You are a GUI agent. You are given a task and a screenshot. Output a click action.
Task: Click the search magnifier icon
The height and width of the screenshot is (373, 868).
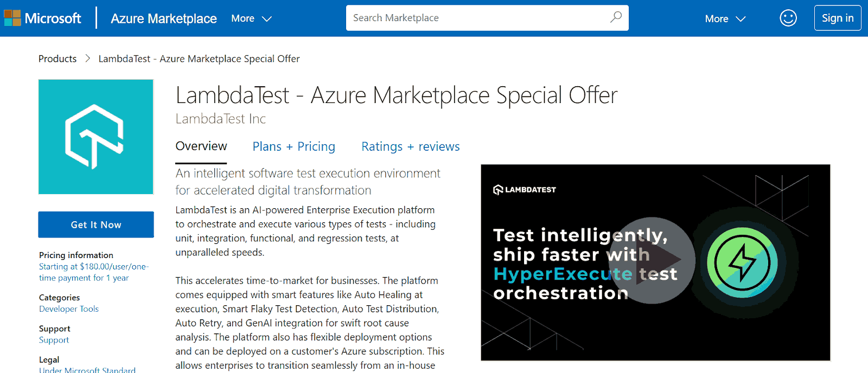tap(615, 17)
